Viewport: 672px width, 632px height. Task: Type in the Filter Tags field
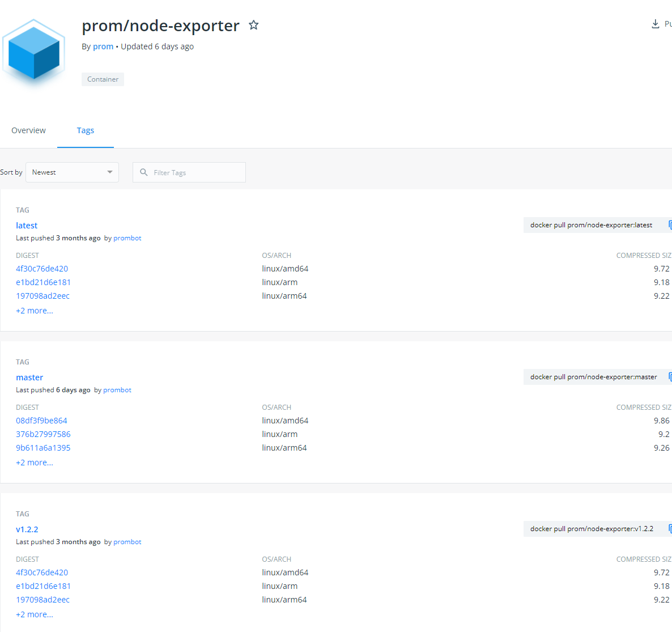click(195, 172)
